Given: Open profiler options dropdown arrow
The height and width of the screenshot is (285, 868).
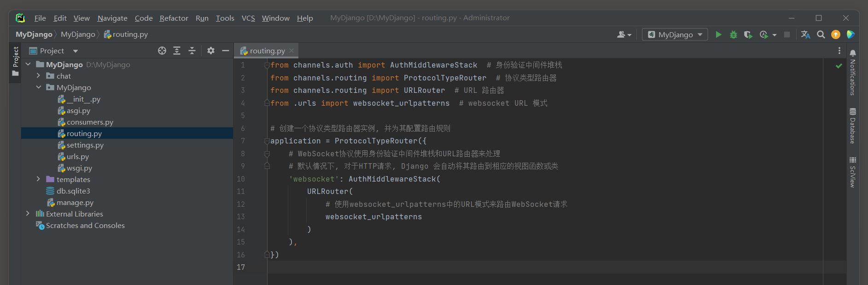Looking at the screenshot, I should point(775,35).
